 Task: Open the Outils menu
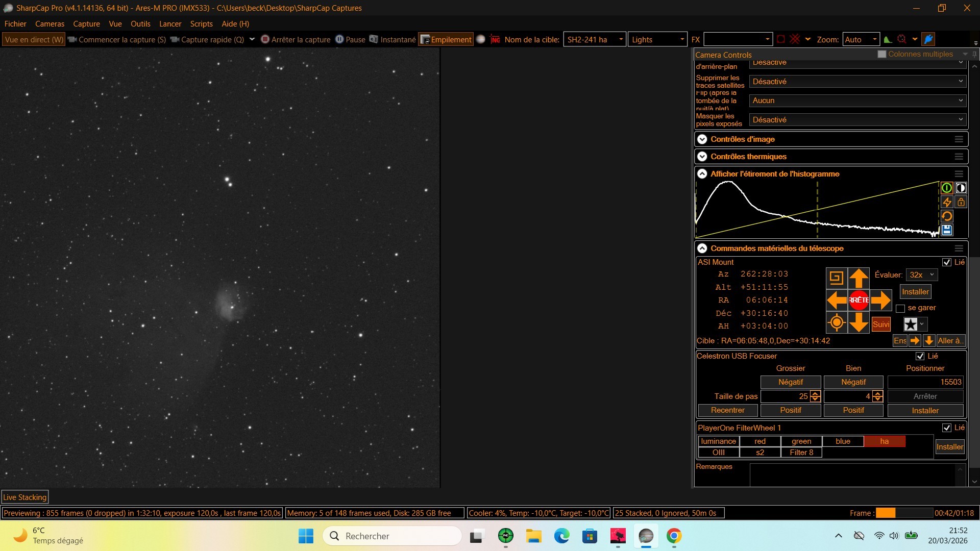tap(140, 24)
